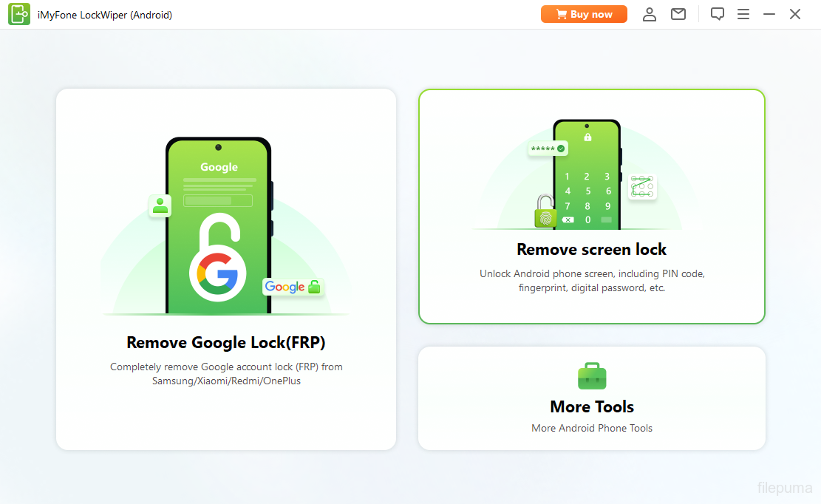Click the password asterisks badge

coord(548,149)
